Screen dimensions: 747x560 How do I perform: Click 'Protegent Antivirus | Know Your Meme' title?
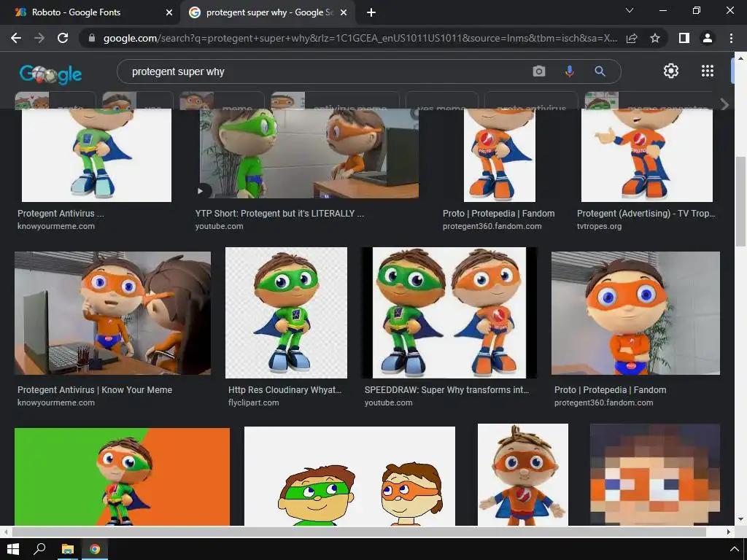pos(95,389)
